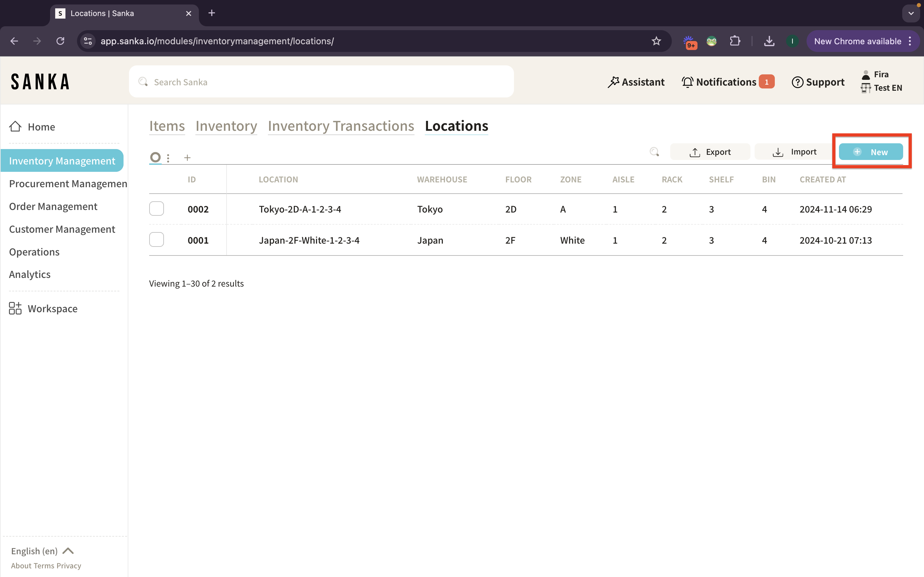Image resolution: width=924 pixels, height=577 pixels.
Task: Open Fira Test EN account menu
Action: pyautogui.click(x=881, y=81)
